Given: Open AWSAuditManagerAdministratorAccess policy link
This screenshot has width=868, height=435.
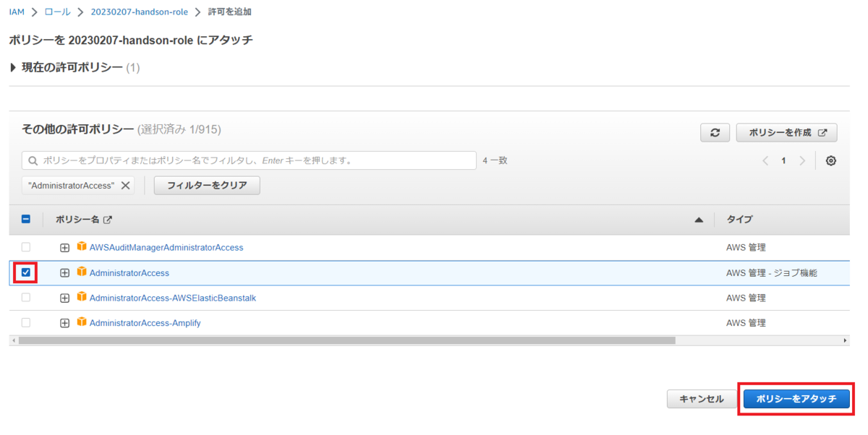Looking at the screenshot, I should (x=166, y=247).
